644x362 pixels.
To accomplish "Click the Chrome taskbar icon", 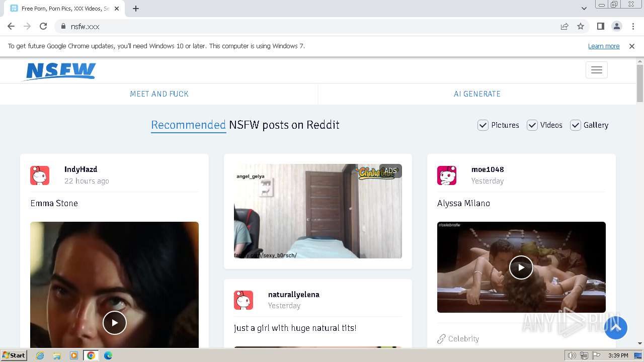I will [x=91, y=355].
